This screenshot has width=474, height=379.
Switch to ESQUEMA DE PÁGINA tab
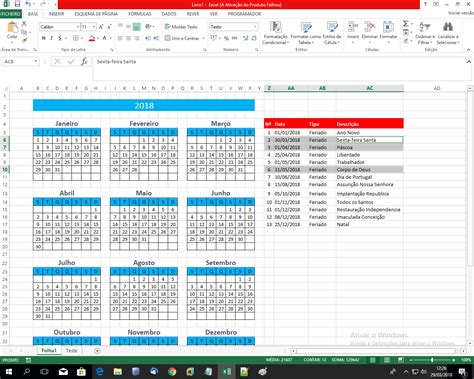[x=96, y=14]
